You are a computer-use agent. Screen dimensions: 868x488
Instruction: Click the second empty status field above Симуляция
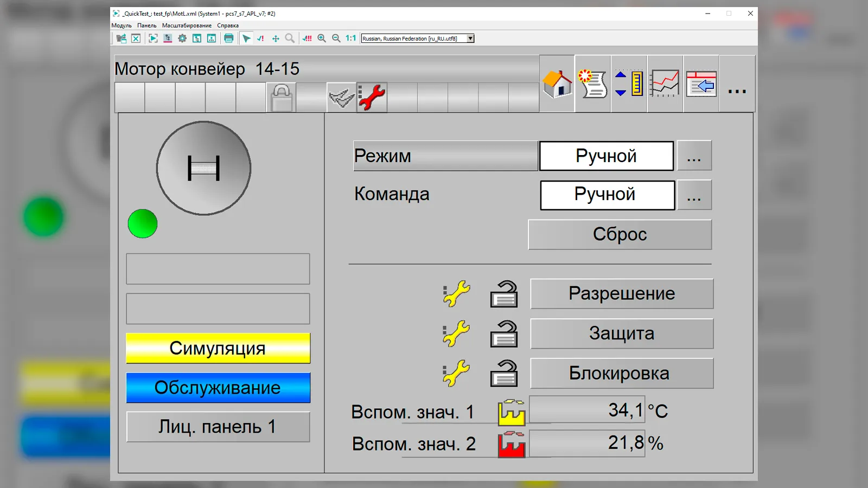(x=218, y=309)
